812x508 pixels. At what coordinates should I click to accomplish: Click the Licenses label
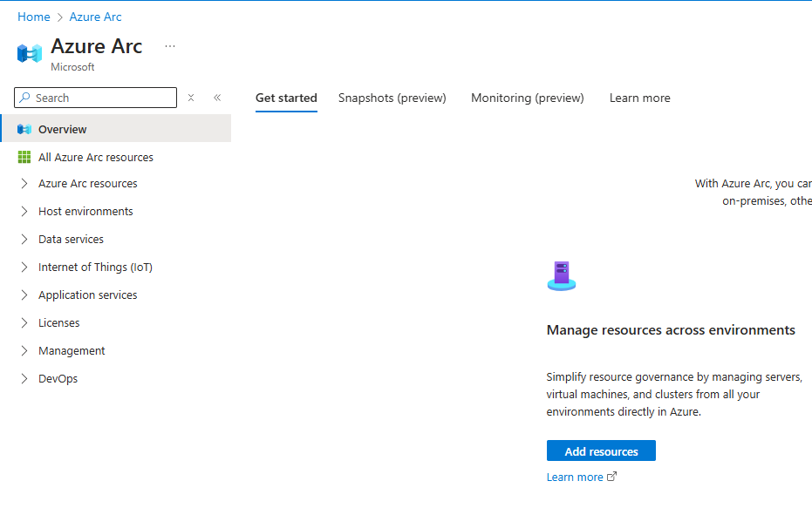pos(59,323)
